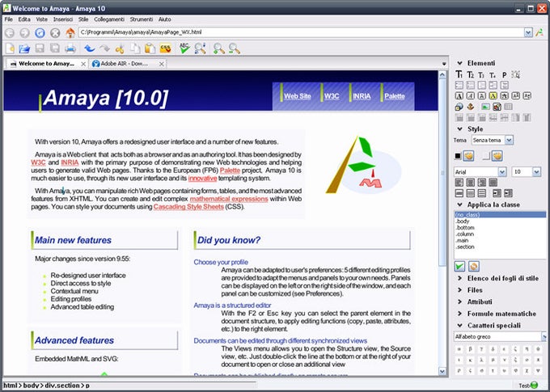Screen dimensions: 550x392
Task: Create a new document
Action: click(x=10, y=48)
